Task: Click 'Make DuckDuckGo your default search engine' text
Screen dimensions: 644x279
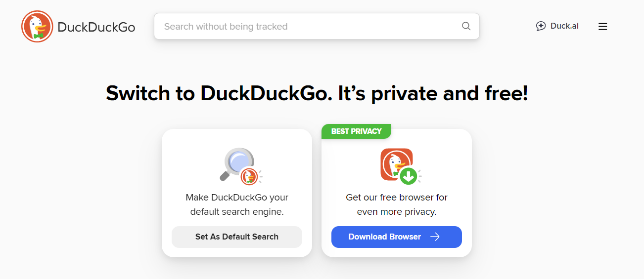Action: click(x=237, y=204)
